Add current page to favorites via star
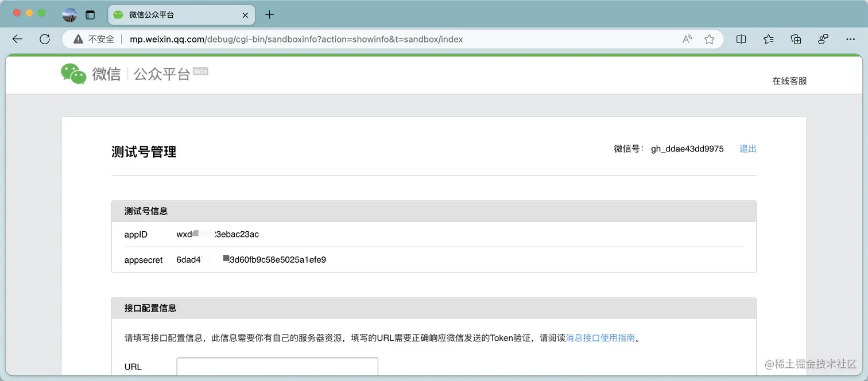 [x=710, y=38]
